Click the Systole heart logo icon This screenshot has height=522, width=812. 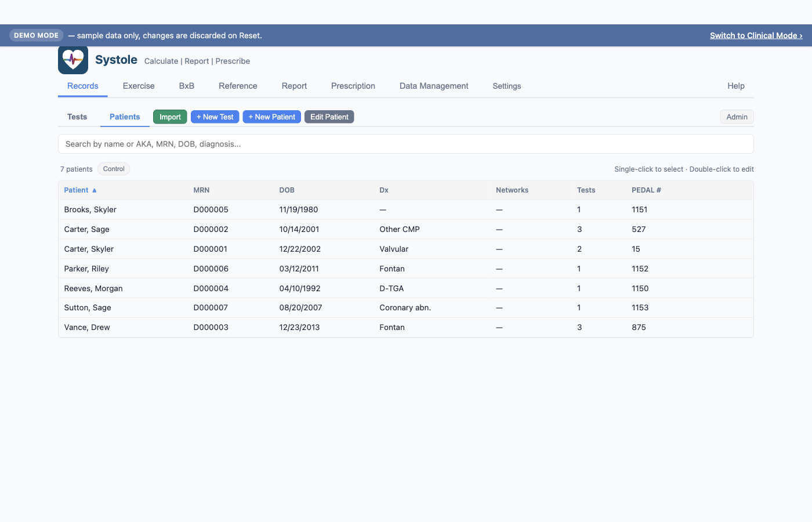(73, 60)
